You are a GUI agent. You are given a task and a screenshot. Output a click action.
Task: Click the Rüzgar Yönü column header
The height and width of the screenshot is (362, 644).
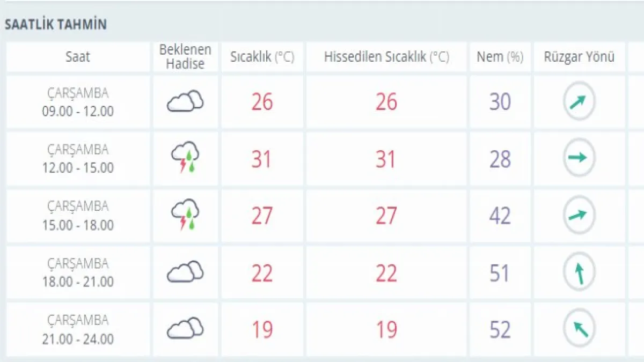pyautogui.click(x=579, y=57)
